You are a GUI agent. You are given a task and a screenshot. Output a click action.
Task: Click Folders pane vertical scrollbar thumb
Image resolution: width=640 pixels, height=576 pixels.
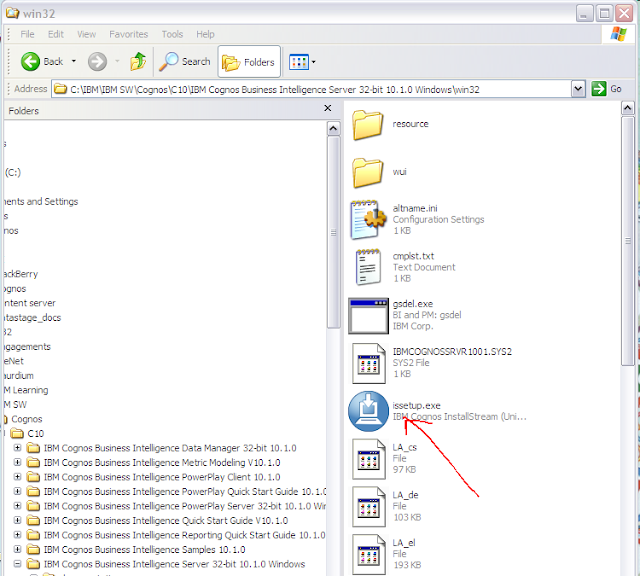(x=333, y=232)
